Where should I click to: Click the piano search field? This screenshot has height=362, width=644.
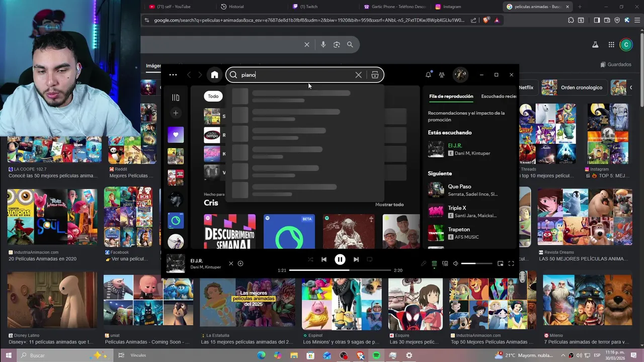(297, 75)
